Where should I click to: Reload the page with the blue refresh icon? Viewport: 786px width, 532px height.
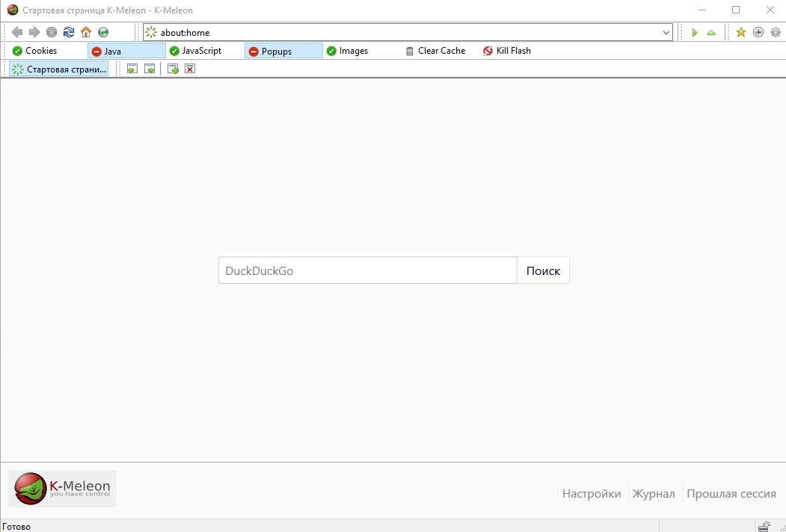(69, 33)
